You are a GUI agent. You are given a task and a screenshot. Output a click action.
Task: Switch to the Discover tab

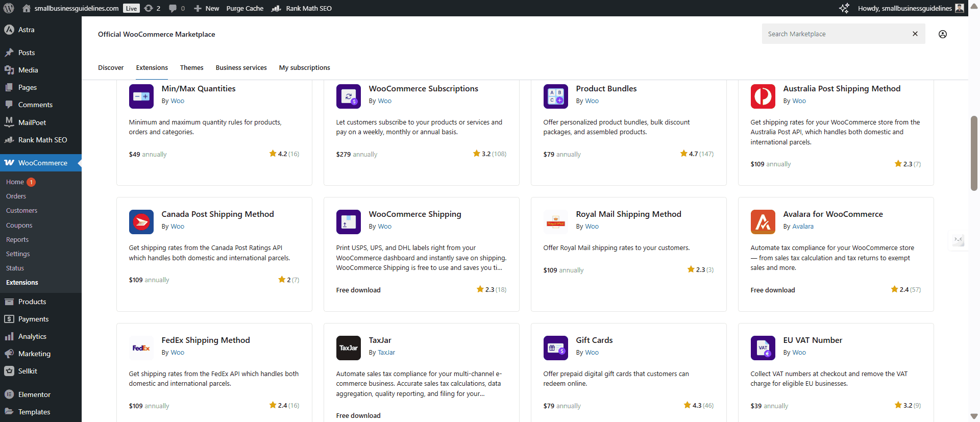tap(111, 67)
